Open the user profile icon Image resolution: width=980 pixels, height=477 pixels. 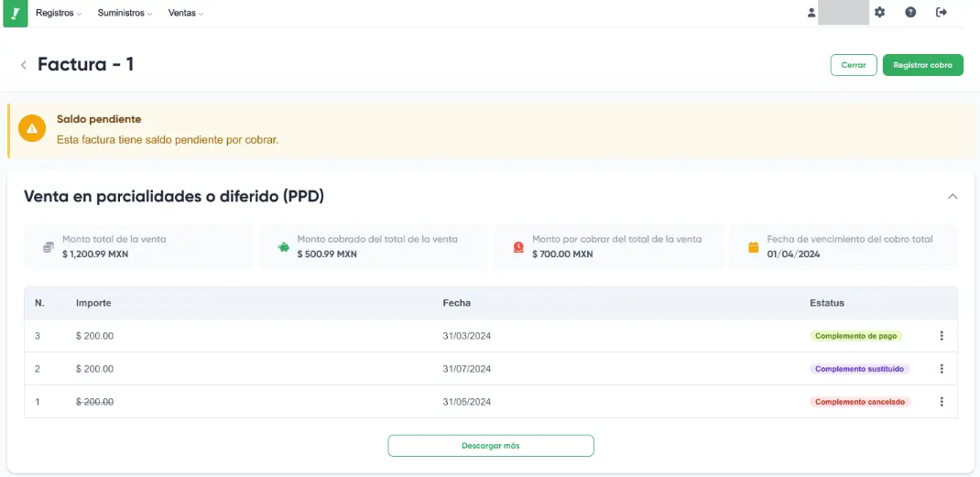(x=811, y=13)
